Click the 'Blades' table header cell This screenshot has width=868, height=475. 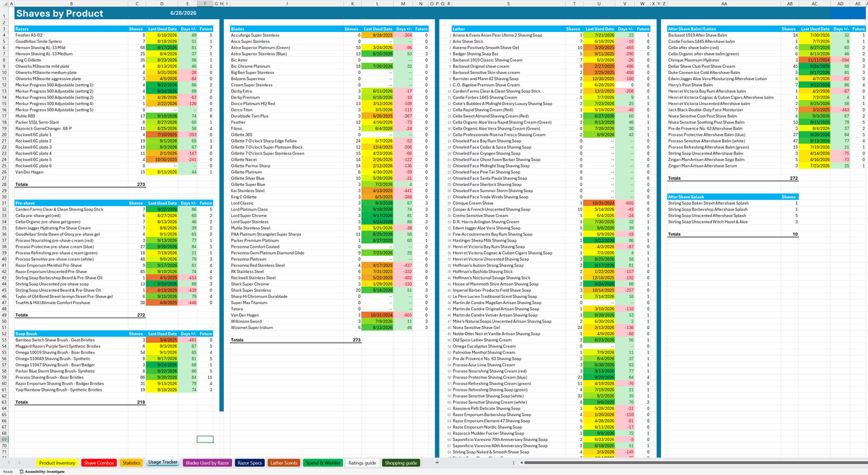click(286, 29)
